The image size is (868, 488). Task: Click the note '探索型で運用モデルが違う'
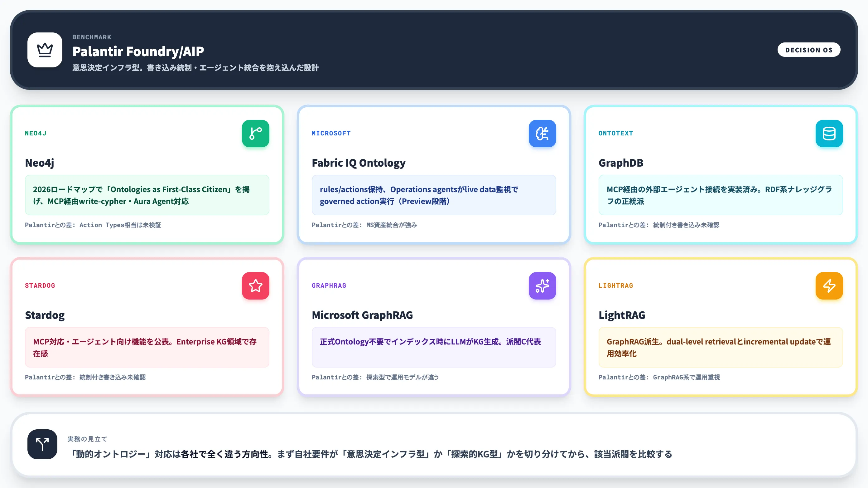click(402, 377)
